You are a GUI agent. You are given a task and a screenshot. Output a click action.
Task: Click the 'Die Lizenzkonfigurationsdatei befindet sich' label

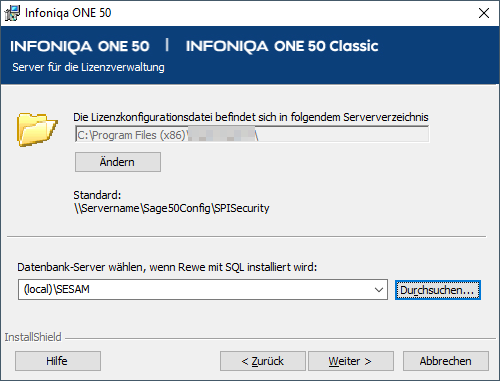251,117
